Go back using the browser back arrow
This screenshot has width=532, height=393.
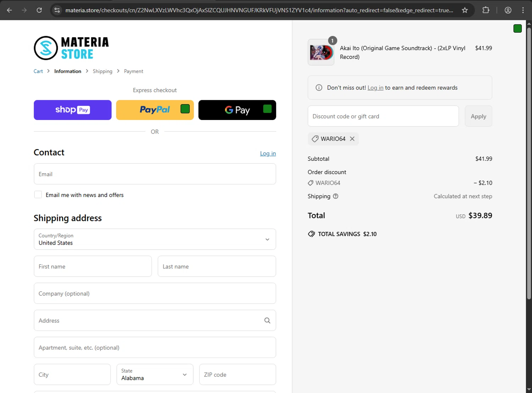(x=10, y=10)
